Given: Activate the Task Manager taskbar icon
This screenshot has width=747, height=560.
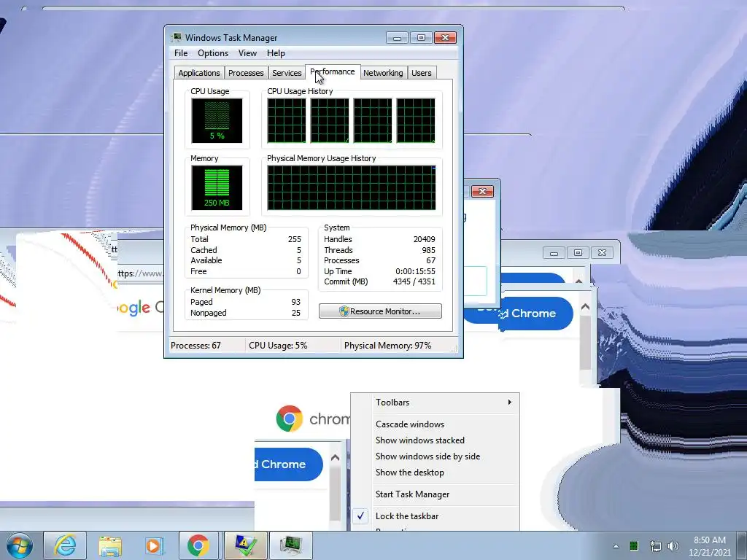Looking at the screenshot, I should (x=290, y=545).
